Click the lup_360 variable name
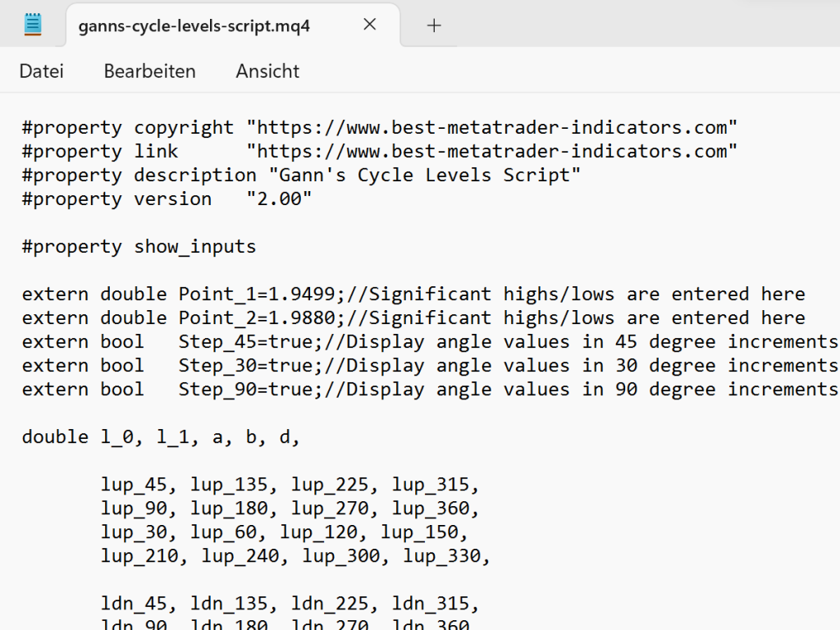 click(x=430, y=509)
